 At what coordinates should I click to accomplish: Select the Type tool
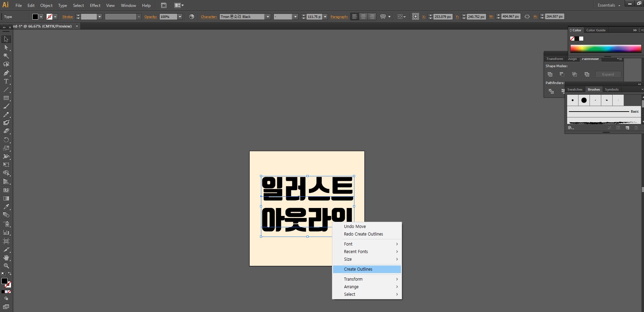pyautogui.click(x=6, y=81)
